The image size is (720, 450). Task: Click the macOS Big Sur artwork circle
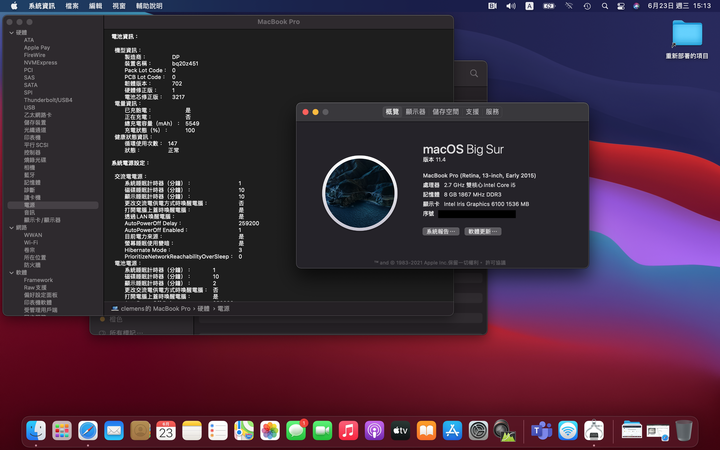tap(360, 193)
